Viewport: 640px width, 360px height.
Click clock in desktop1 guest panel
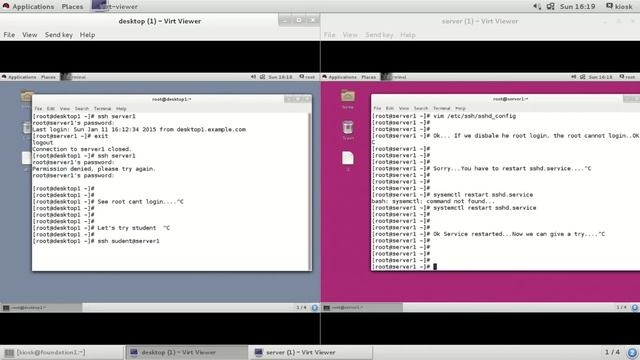[x=280, y=77]
